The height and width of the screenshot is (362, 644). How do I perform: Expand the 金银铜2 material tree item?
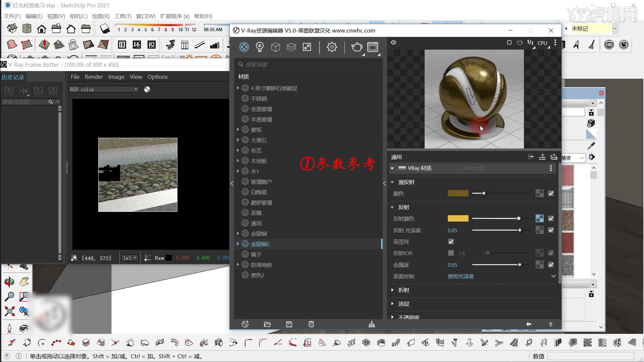(x=238, y=244)
